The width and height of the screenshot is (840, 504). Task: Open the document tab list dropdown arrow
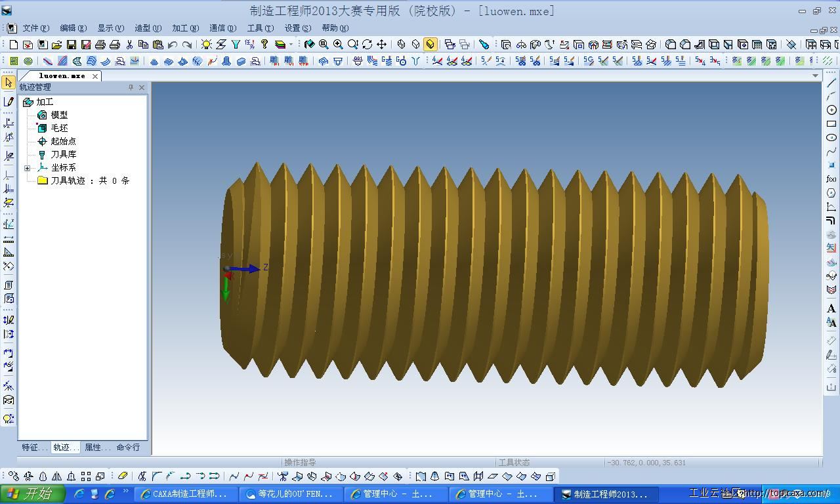click(816, 75)
